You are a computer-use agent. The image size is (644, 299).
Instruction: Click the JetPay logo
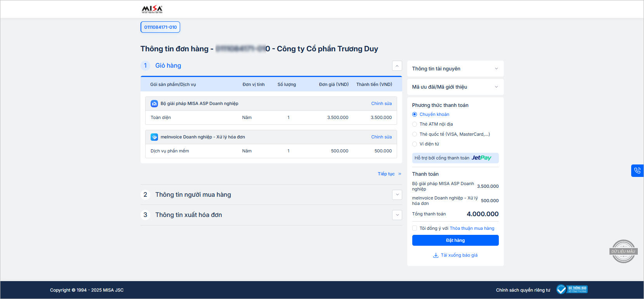[481, 158]
